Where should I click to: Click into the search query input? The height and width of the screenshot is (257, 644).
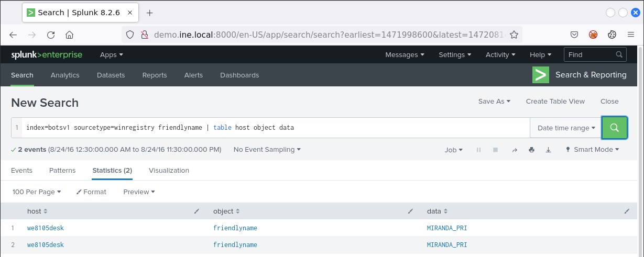tap(272, 128)
